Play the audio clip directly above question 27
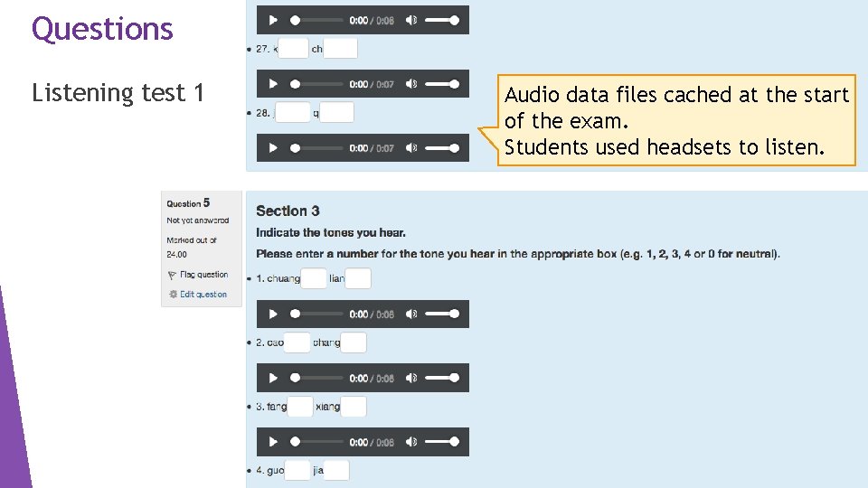 point(272,21)
